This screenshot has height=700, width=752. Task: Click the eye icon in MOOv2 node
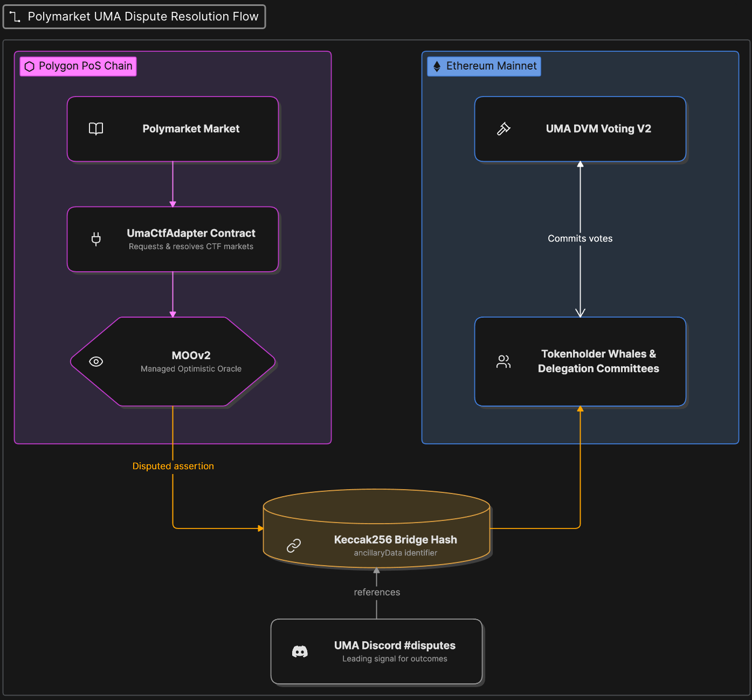coord(96,361)
